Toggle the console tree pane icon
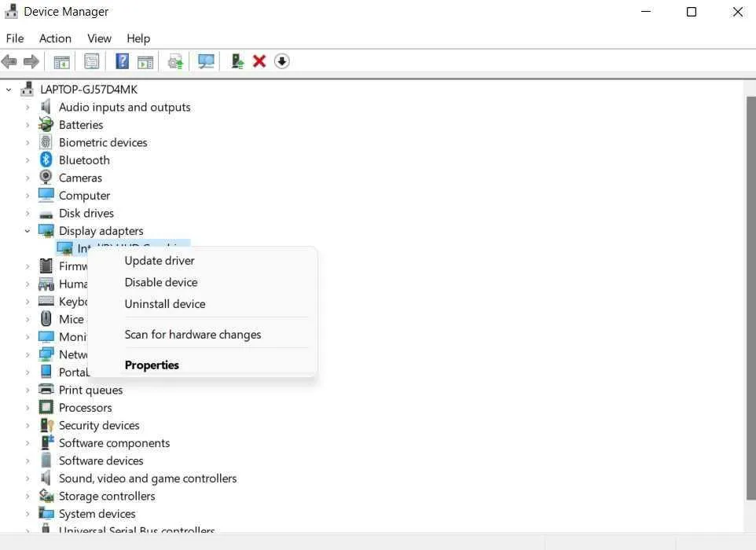756x550 pixels. tap(62, 62)
